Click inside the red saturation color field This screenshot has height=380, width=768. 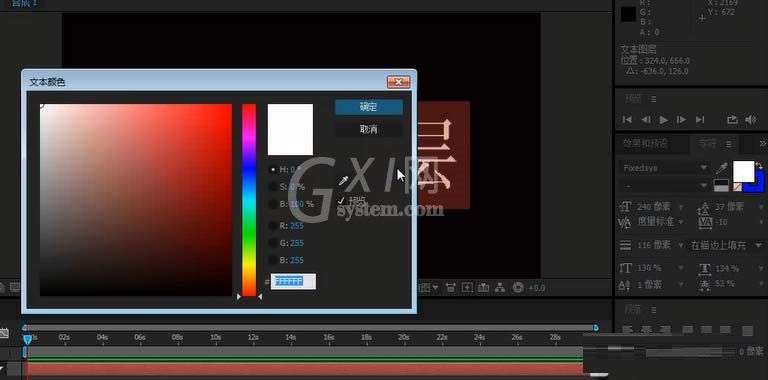pyautogui.click(x=136, y=200)
